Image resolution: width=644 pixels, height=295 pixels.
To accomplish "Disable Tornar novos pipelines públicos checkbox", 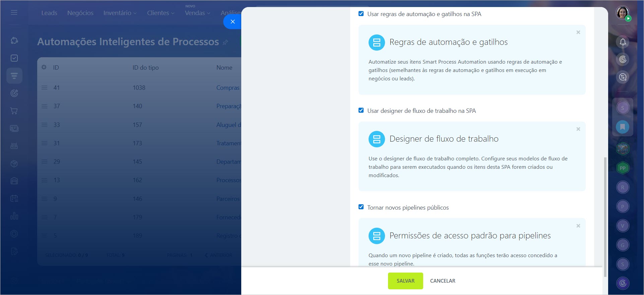I will [x=361, y=207].
